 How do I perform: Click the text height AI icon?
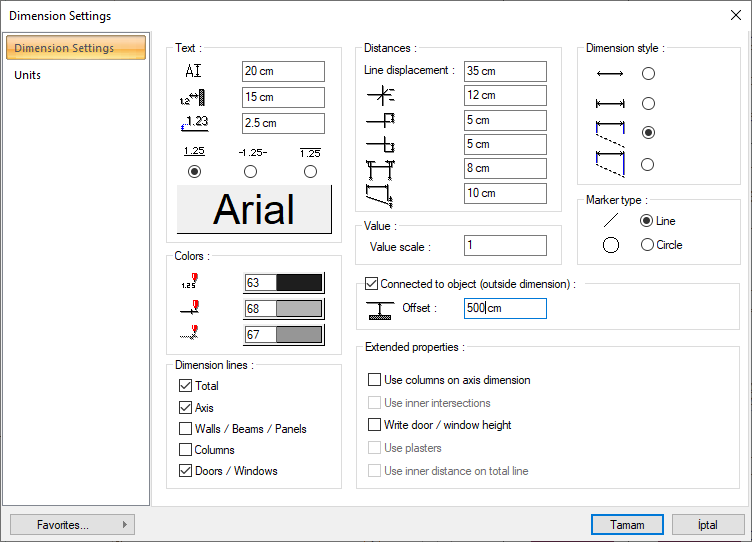pyautogui.click(x=194, y=71)
